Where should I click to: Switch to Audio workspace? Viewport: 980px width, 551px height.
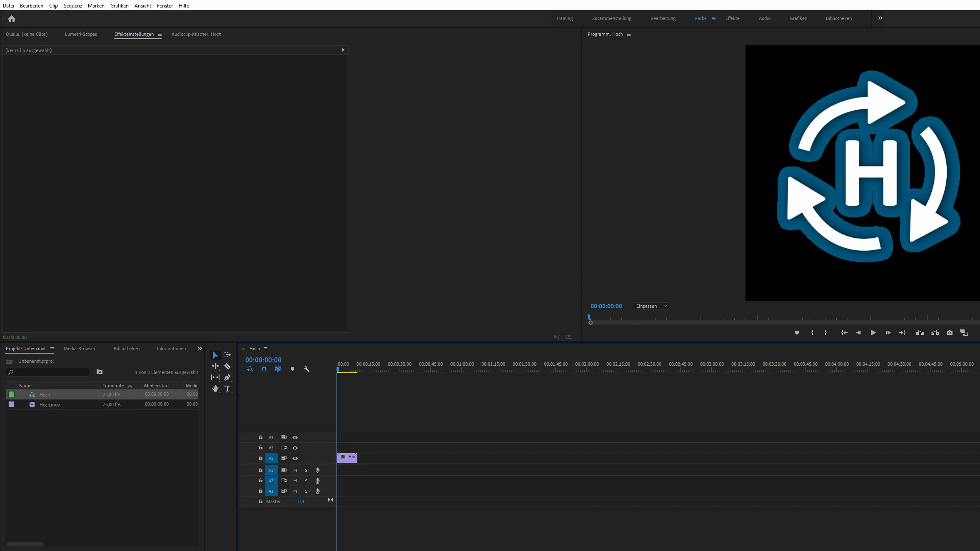[x=764, y=19]
